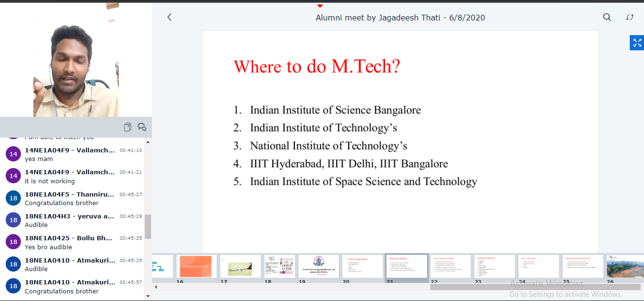Click avatar 18 of 18NE1A04H3 yeruva
Screen dimensions: 644x301
[13, 220]
